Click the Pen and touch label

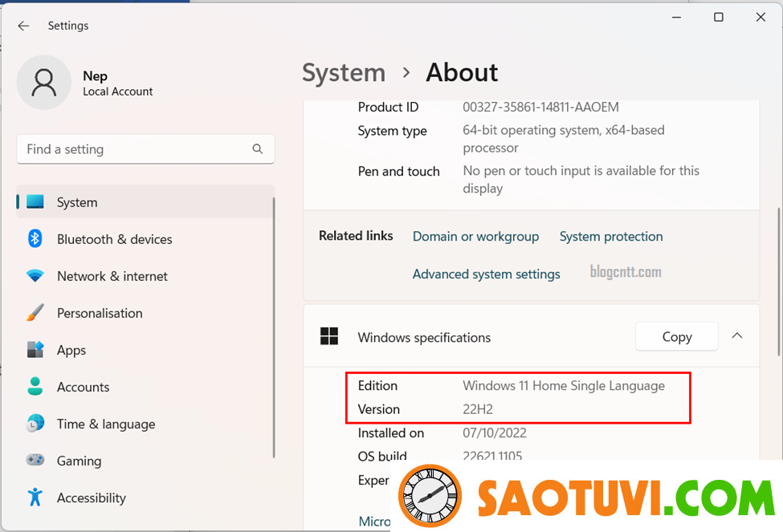(x=398, y=171)
